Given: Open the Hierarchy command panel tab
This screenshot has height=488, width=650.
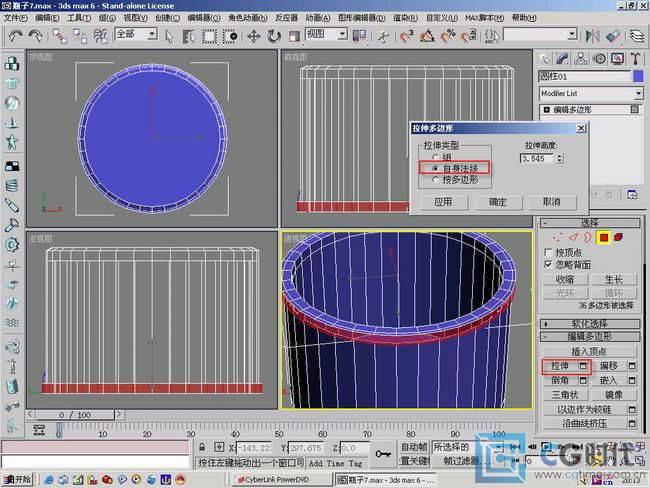Looking at the screenshot, I should (x=581, y=59).
